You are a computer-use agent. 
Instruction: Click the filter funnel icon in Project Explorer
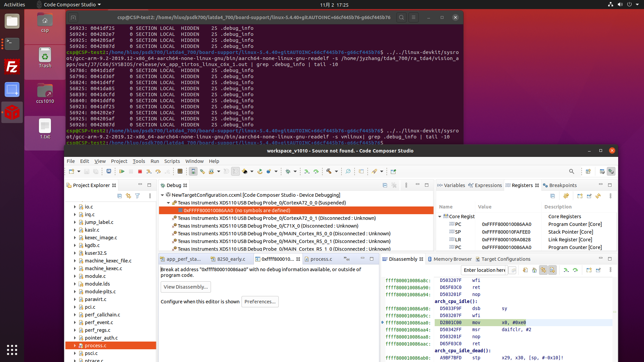138,196
